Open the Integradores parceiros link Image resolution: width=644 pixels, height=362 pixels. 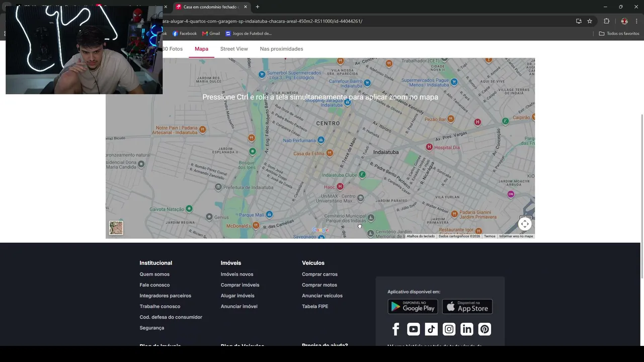click(165, 296)
